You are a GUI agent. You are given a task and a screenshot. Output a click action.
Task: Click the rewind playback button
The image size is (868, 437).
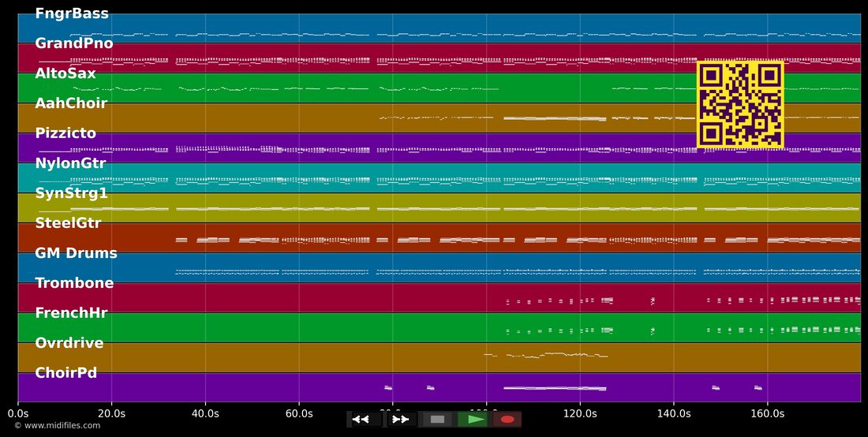pos(366,420)
